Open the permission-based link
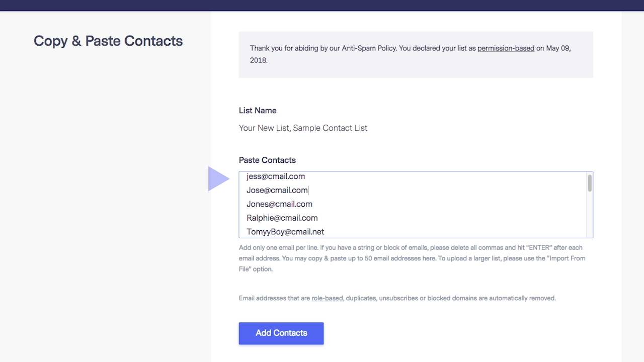644x362 pixels. click(x=506, y=48)
